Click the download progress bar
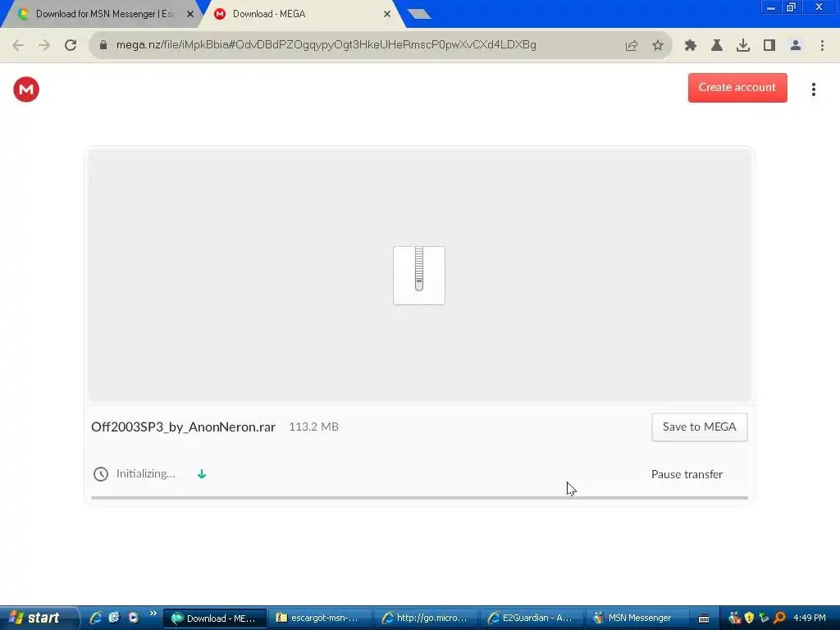Image resolution: width=840 pixels, height=630 pixels. pos(419,498)
